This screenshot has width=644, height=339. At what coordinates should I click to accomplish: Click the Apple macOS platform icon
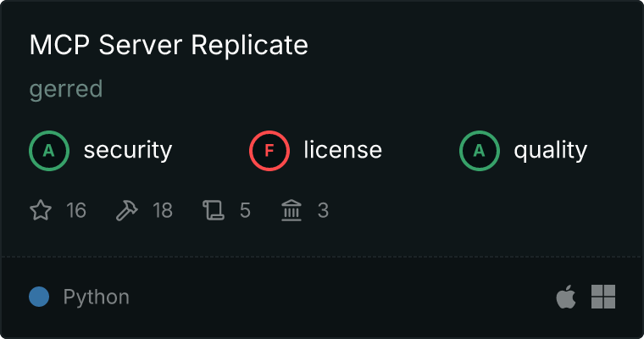point(566,297)
